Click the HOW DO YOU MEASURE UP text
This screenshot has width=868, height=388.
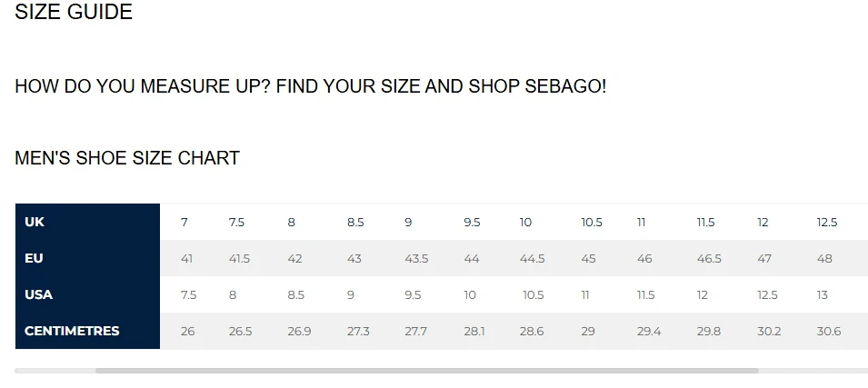click(x=143, y=86)
